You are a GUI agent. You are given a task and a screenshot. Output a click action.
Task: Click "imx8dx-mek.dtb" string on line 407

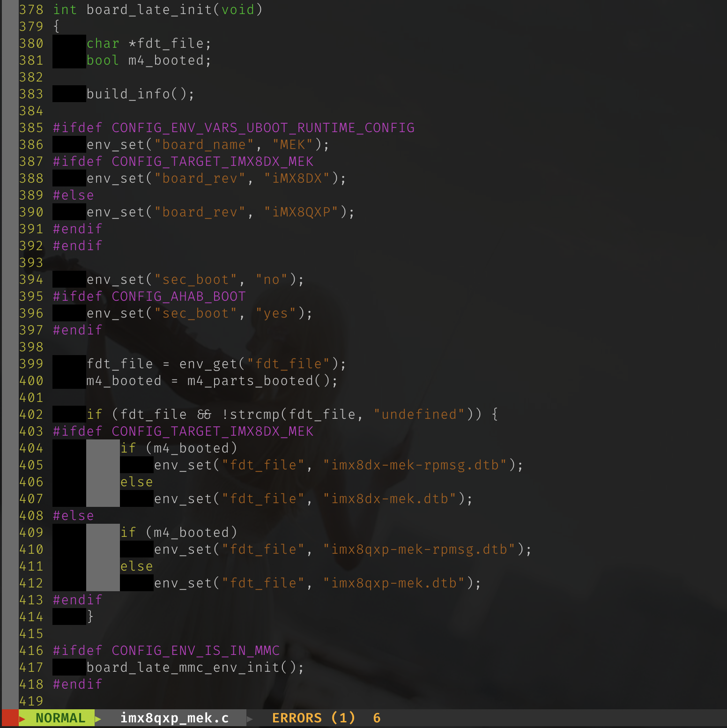point(390,498)
